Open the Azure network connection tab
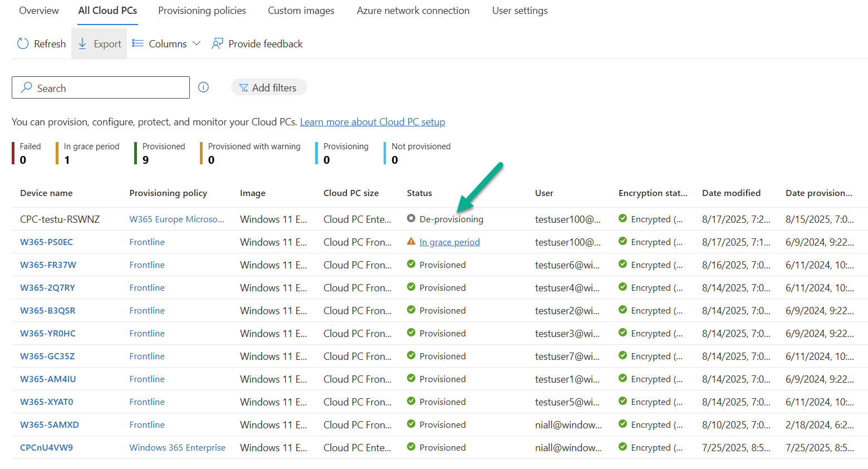 click(x=413, y=11)
